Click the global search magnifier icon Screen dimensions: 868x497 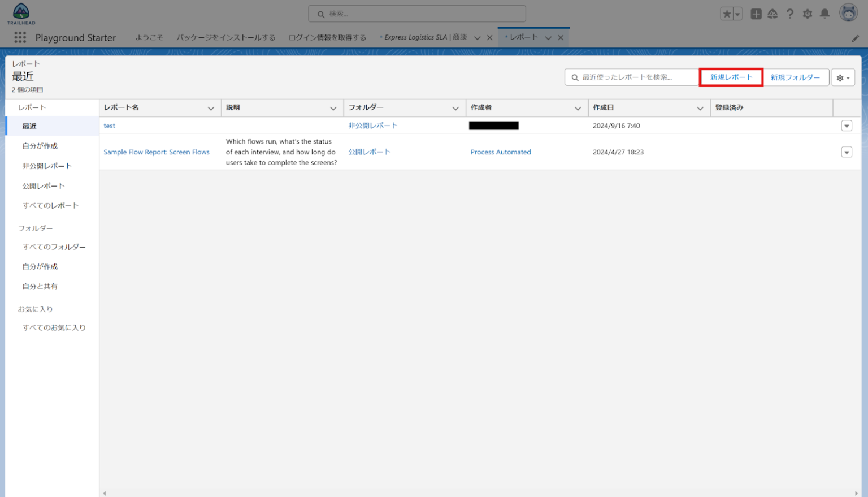pos(321,14)
